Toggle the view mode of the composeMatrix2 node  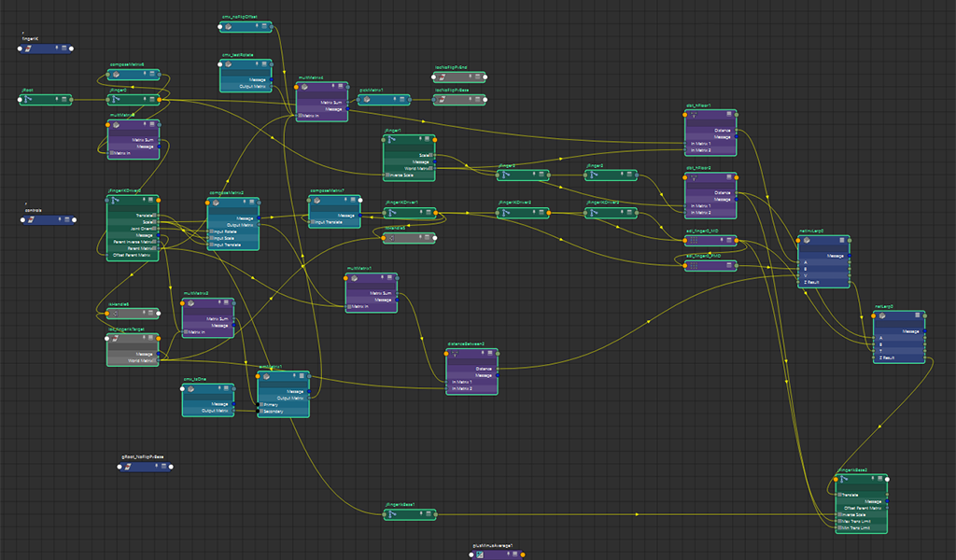251,203
